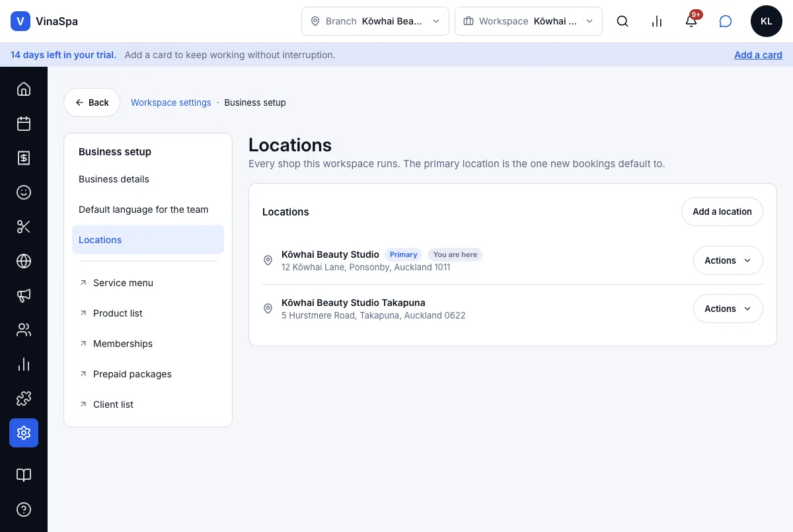This screenshot has width=793, height=532.
Task: Open the team people icon in sidebar
Action: click(x=24, y=330)
